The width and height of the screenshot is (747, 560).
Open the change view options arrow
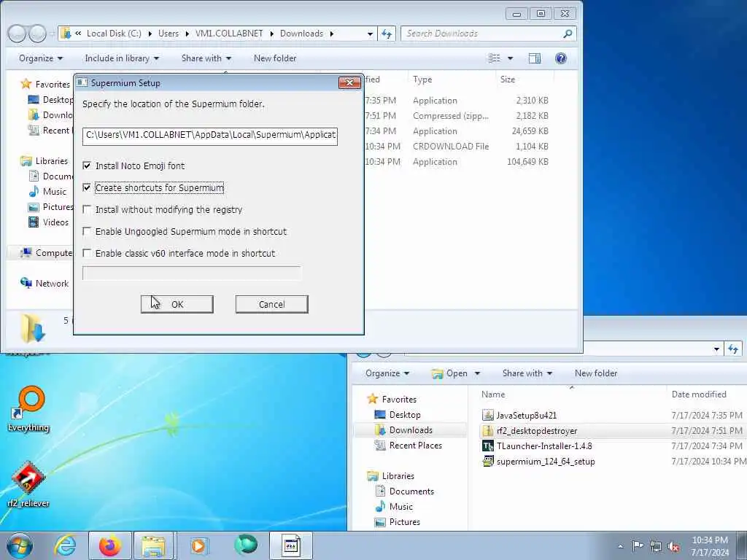coord(510,58)
